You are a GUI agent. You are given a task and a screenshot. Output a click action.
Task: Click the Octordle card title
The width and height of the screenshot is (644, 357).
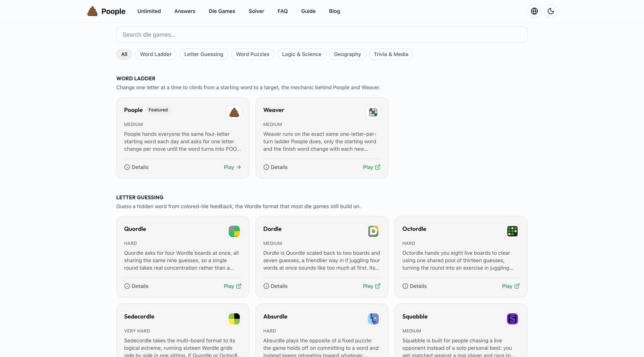[x=414, y=229]
